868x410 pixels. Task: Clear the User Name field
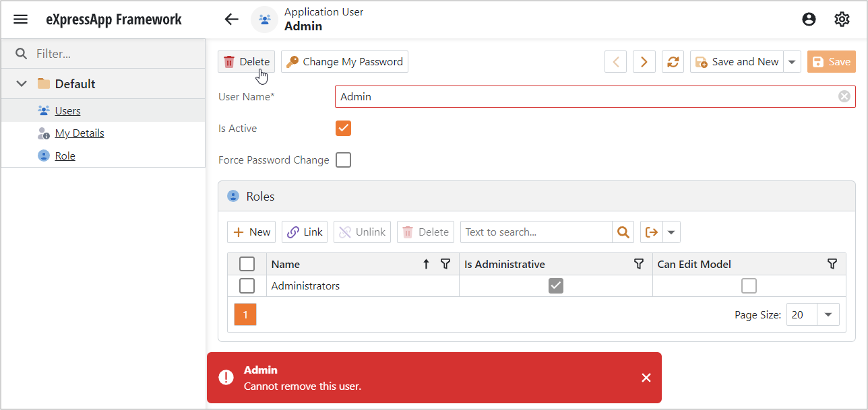point(844,96)
